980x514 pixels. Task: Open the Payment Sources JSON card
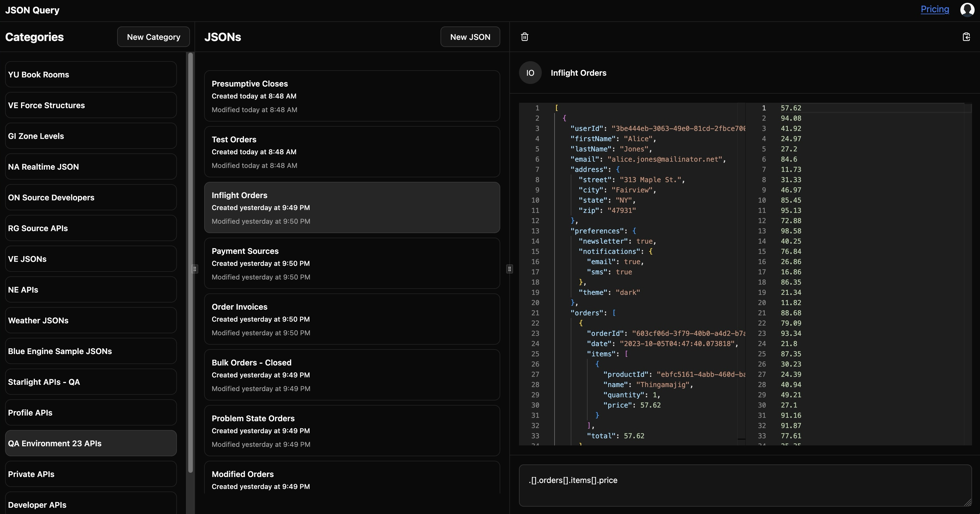[x=352, y=263]
